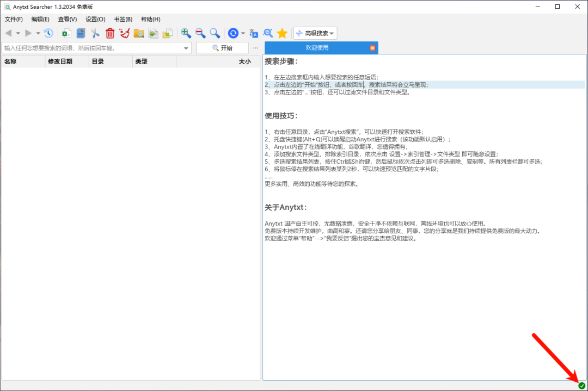Screen dimensions: 588x391
Task: Click the line 更多实用、高效的功能等待您的探索
Action: point(311,184)
